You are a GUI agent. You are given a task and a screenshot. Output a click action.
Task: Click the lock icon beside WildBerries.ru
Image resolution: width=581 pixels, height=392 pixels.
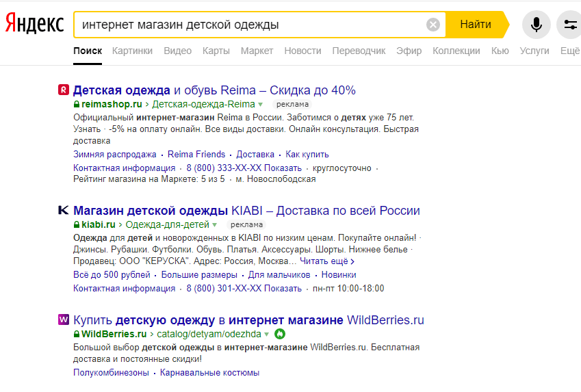[x=77, y=334]
